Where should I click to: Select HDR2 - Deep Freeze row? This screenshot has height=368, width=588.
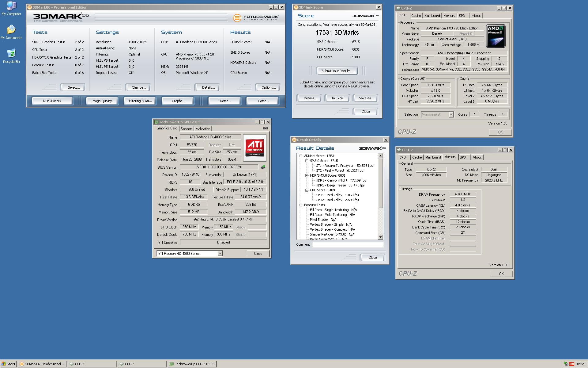(340, 185)
